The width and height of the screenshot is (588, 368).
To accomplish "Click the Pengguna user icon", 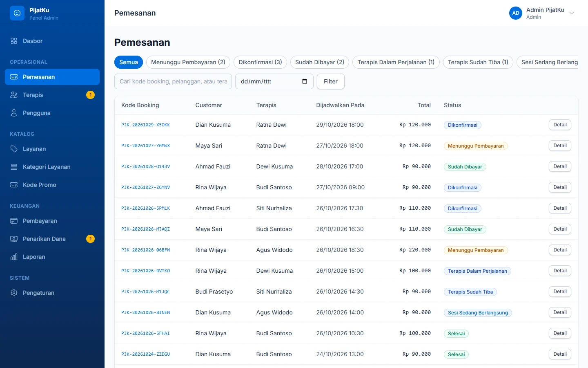I will (x=14, y=113).
